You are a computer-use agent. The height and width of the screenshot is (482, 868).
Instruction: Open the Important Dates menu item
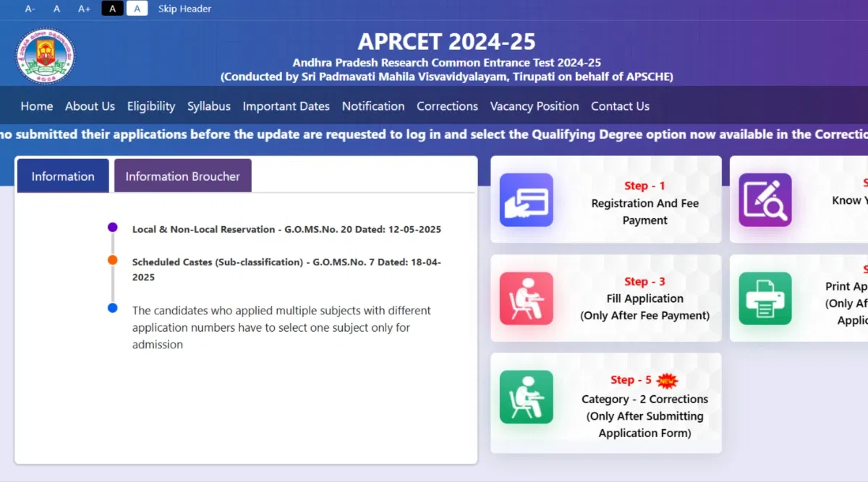pyautogui.click(x=286, y=106)
